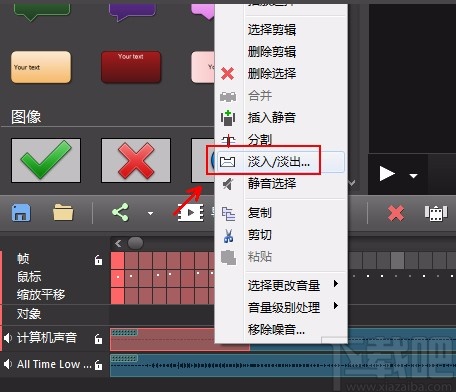The image size is (456, 392).
Task: Select the red cross image
Action: point(136,160)
